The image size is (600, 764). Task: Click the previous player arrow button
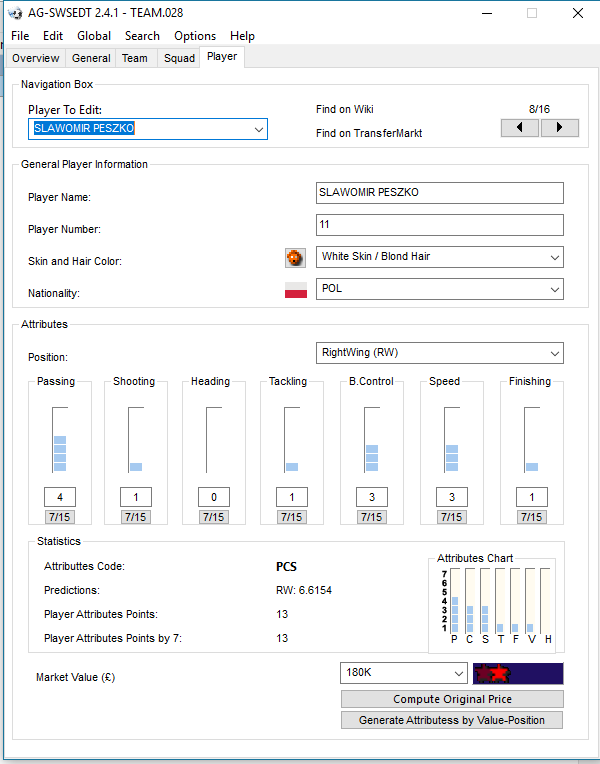coord(520,128)
